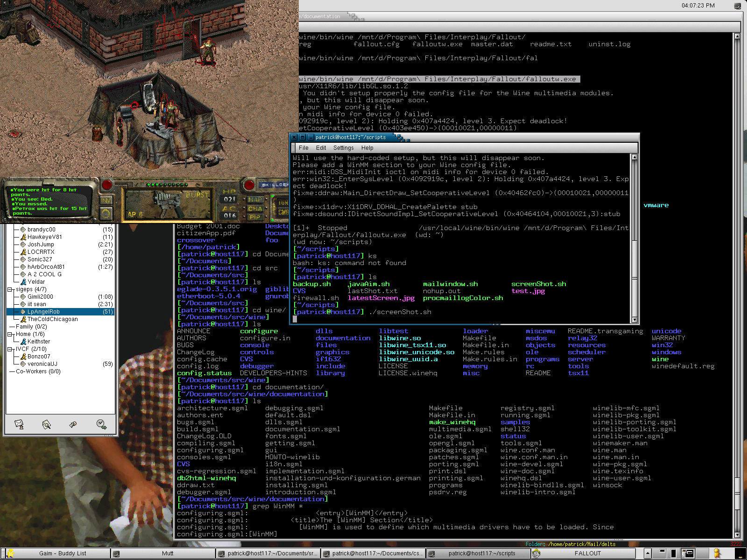Viewport: 747px width, 560px height.
Task: Click the yellow figure icon in the taskbar tray
Action: (x=717, y=553)
